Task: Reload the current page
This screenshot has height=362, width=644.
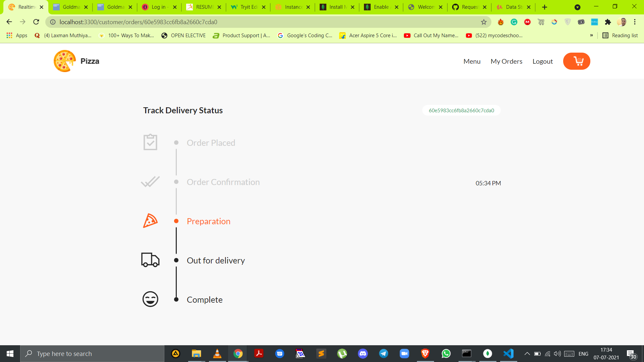Action: pyautogui.click(x=36, y=22)
